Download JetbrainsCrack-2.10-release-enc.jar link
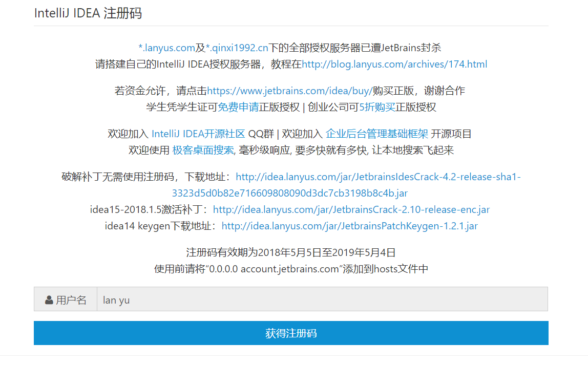588x365 pixels. (351, 209)
